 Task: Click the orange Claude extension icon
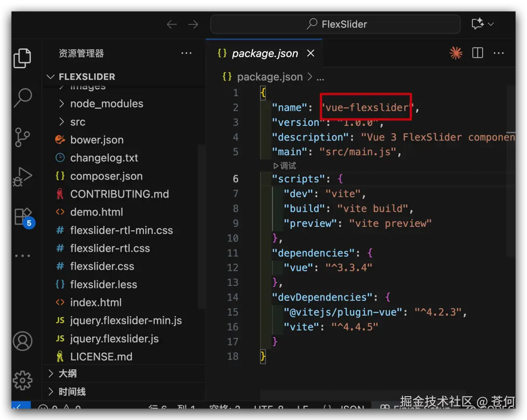coord(455,53)
